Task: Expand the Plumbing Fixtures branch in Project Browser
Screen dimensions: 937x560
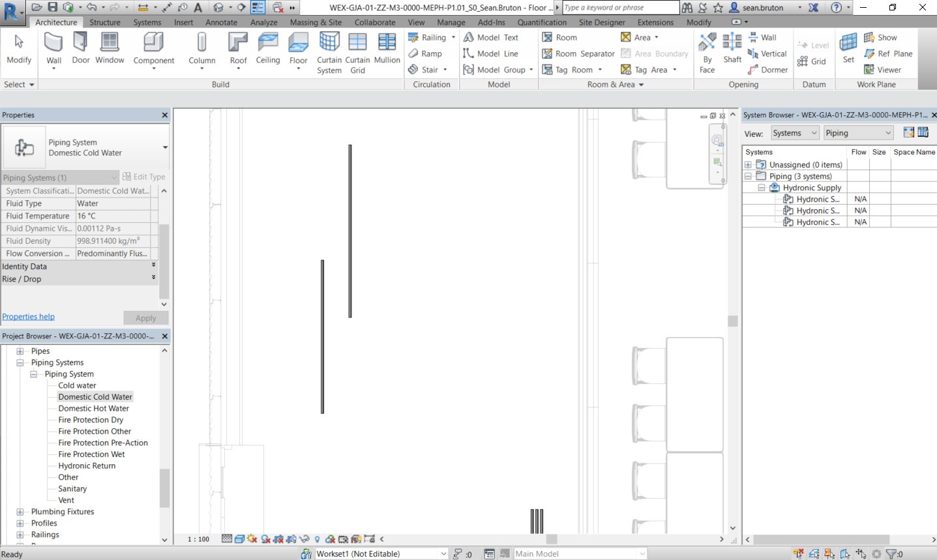Action: 22,511
